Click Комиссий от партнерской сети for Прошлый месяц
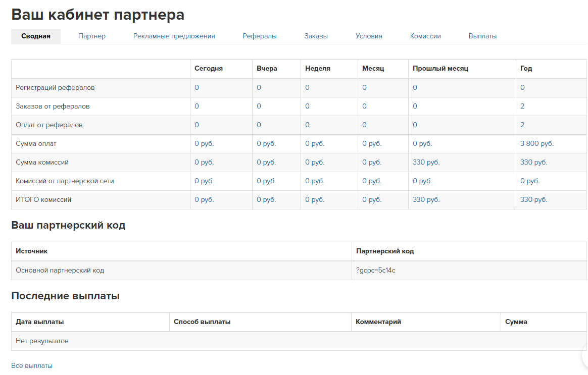The width and height of the screenshot is (588, 375). click(x=422, y=181)
